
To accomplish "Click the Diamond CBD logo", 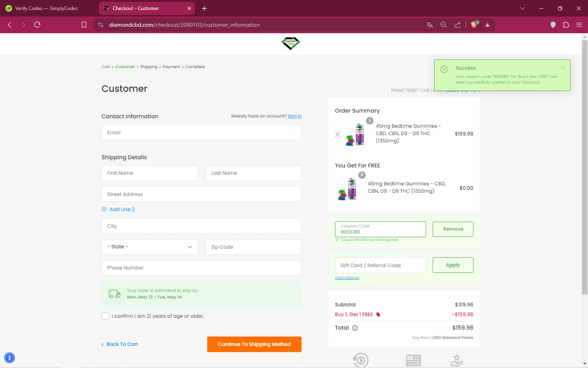I will pyautogui.click(x=290, y=43).
